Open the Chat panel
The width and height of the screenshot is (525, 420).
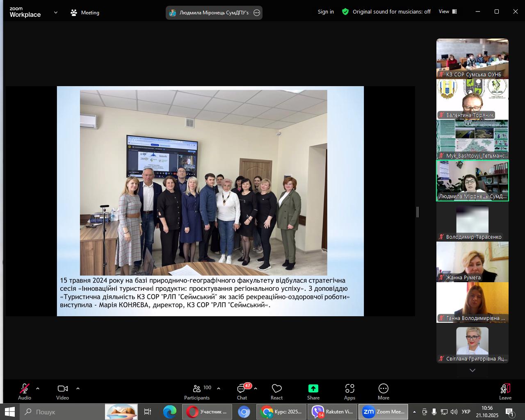(242, 392)
